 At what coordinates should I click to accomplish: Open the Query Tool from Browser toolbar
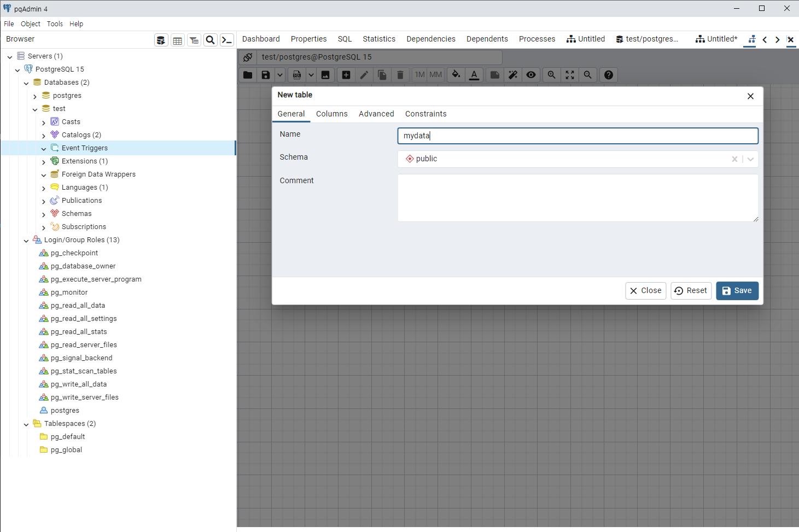click(x=161, y=40)
